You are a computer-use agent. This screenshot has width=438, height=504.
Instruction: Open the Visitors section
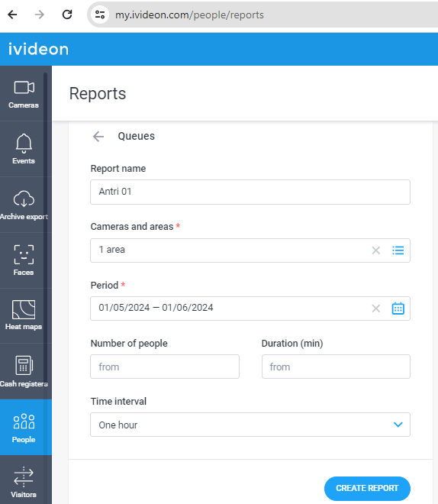(x=24, y=480)
